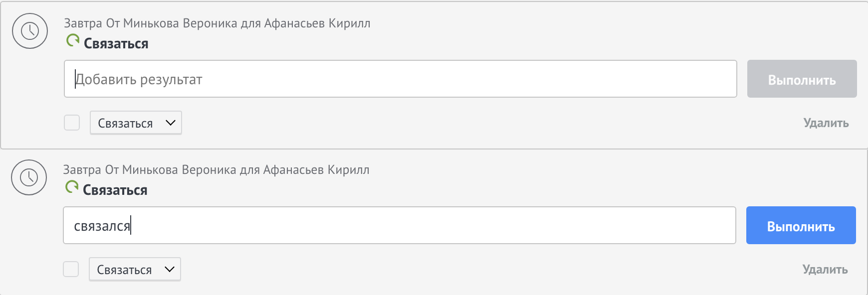Click the green recurring-task arrow on the second task
This screenshot has height=295, width=868.
coord(73,186)
